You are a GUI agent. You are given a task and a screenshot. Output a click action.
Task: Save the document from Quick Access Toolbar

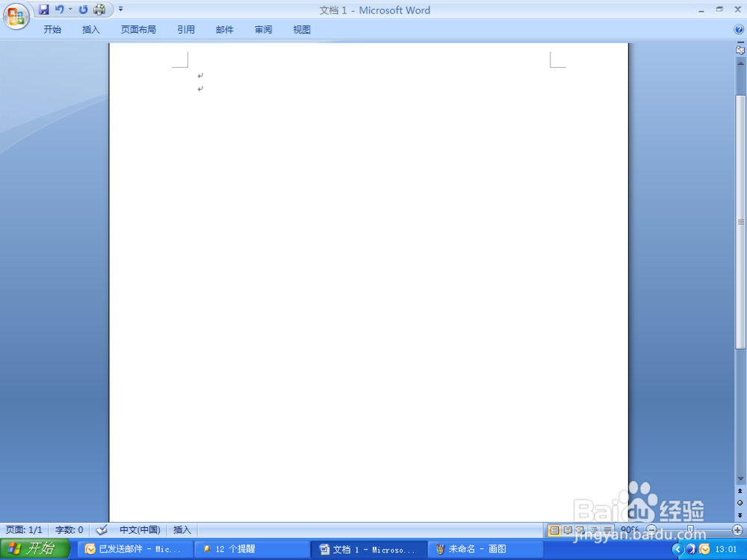(44, 9)
